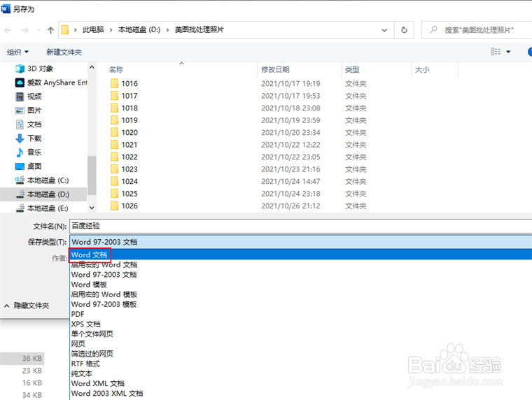Select 下载 in navigation pane
The height and width of the screenshot is (400, 532).
[x=29, y=138]
